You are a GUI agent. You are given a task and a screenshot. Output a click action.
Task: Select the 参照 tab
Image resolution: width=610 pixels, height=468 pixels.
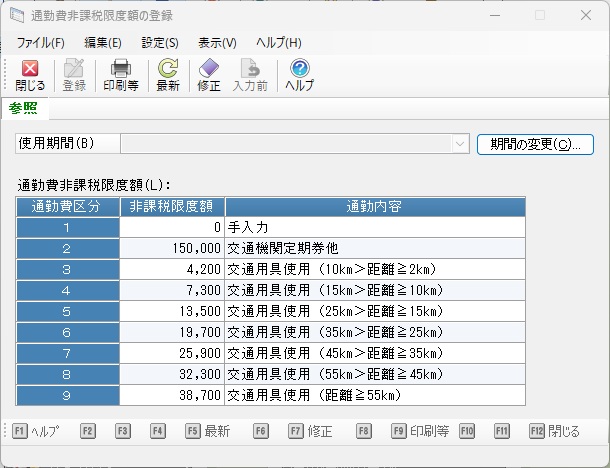[23, 107]
